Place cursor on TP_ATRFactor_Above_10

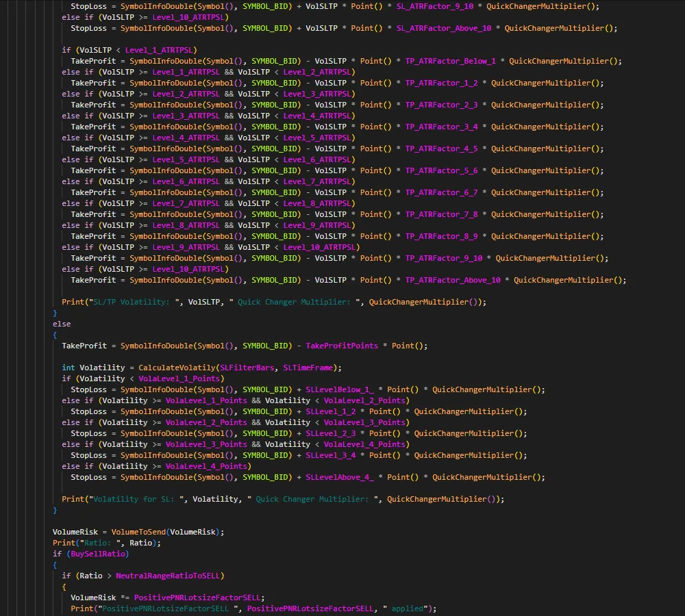452,280
